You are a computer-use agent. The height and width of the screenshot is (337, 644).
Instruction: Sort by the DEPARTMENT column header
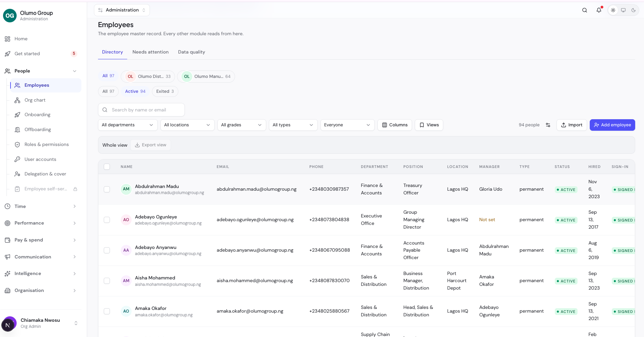374,167
